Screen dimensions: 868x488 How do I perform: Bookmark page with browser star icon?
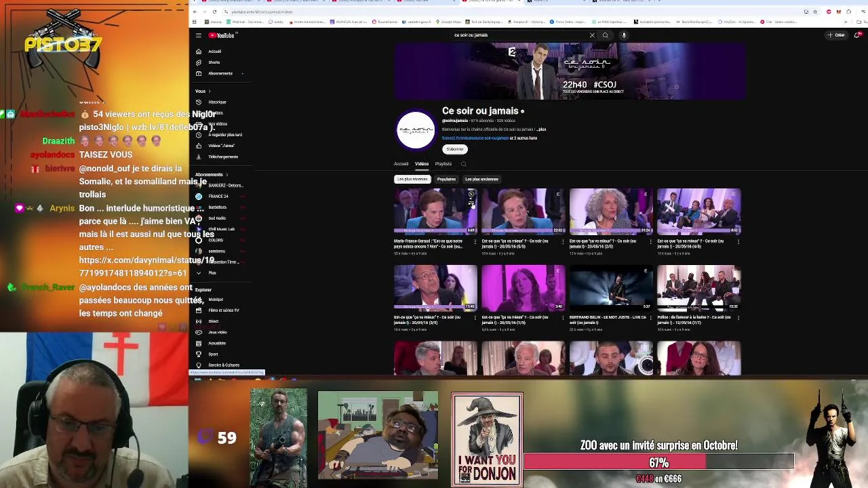click(x=815, y=12)
